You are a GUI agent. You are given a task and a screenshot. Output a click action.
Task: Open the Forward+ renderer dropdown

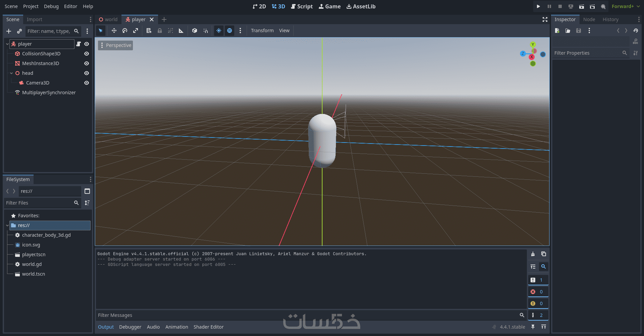626,6
